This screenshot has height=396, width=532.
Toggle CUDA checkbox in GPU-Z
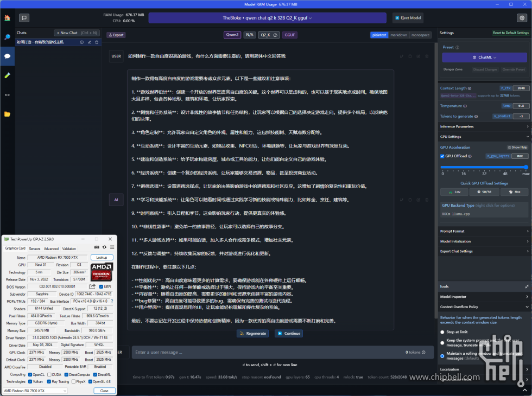coord(49,375)
